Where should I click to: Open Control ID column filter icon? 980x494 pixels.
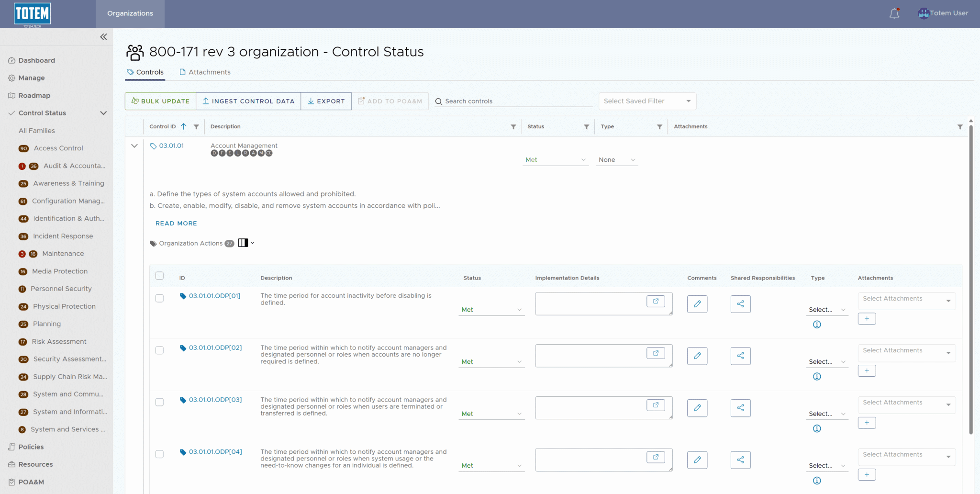click(x=196, y=127)
